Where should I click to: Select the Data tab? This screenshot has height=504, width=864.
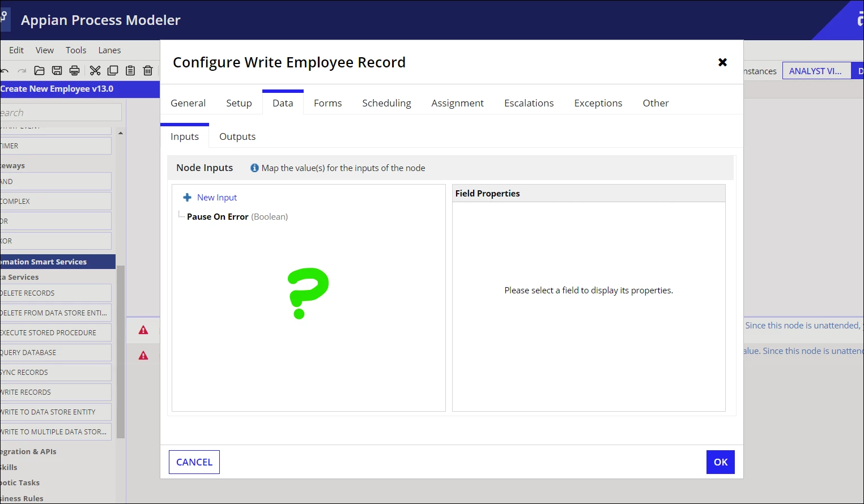[283, 102]
